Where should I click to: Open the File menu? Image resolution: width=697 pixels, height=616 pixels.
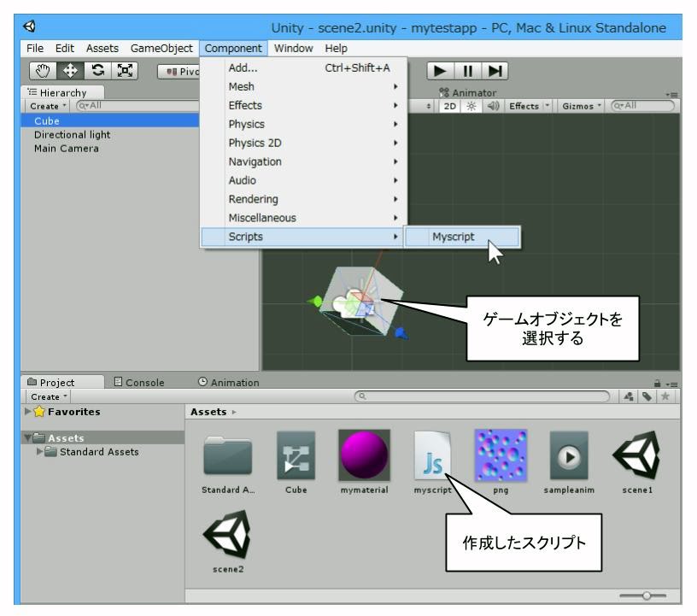click(35, 48)
